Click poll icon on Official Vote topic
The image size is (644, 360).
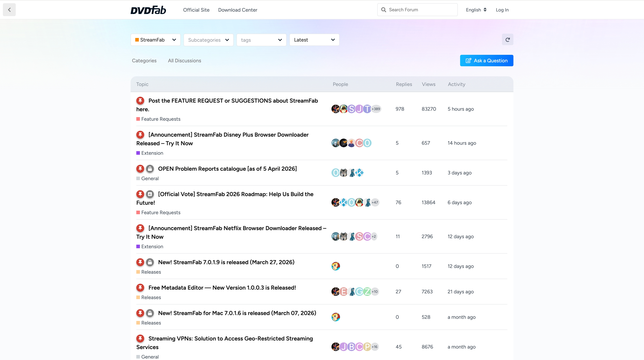[150, 194]
